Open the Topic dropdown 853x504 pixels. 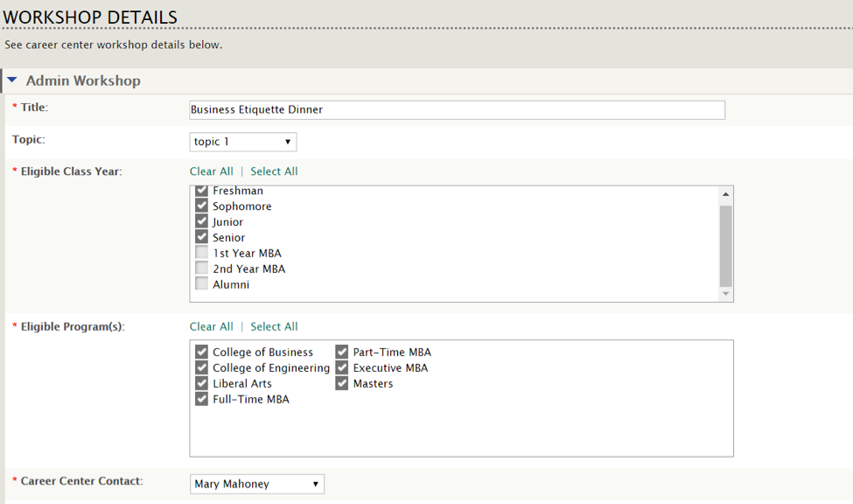click(x=242, y=142)
